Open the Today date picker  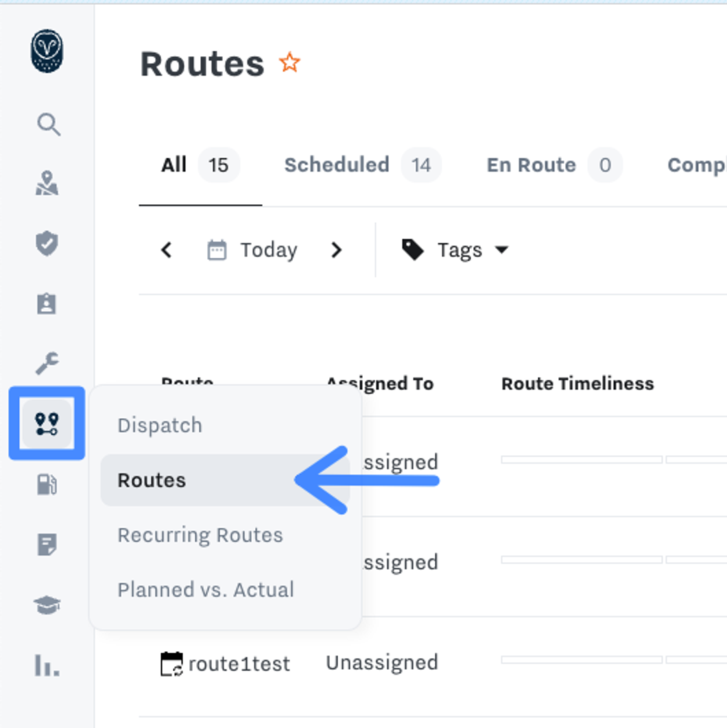(252, 250)
